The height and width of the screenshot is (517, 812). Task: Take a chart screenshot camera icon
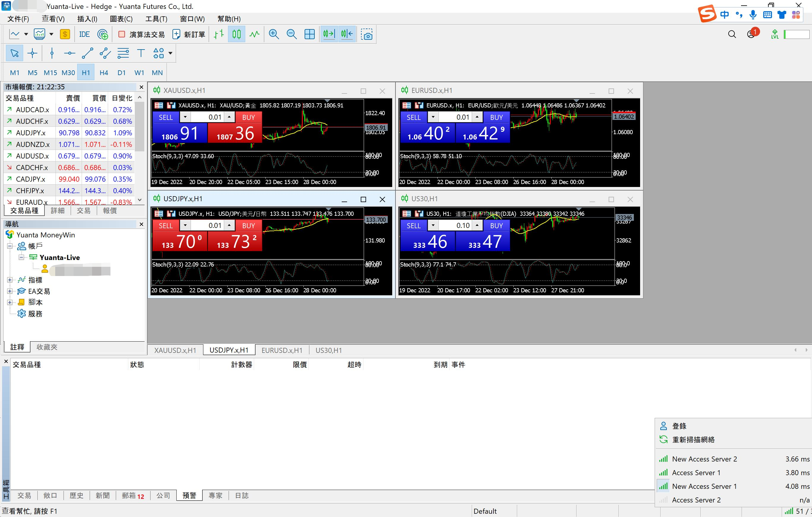[x=367, y=34]
